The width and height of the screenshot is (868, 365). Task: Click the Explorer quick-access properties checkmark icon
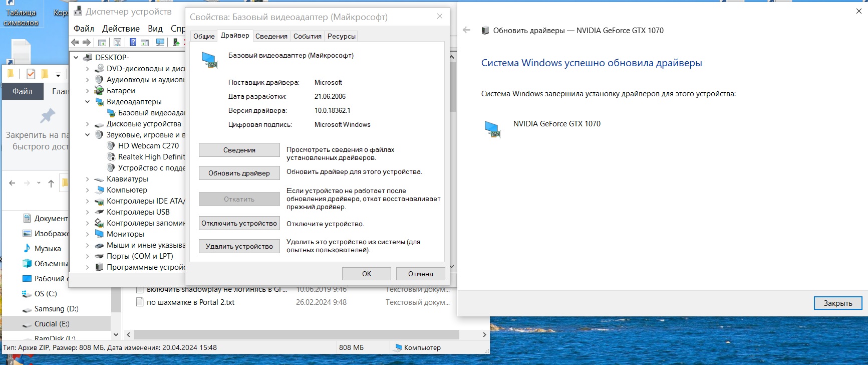pos(31,74)
